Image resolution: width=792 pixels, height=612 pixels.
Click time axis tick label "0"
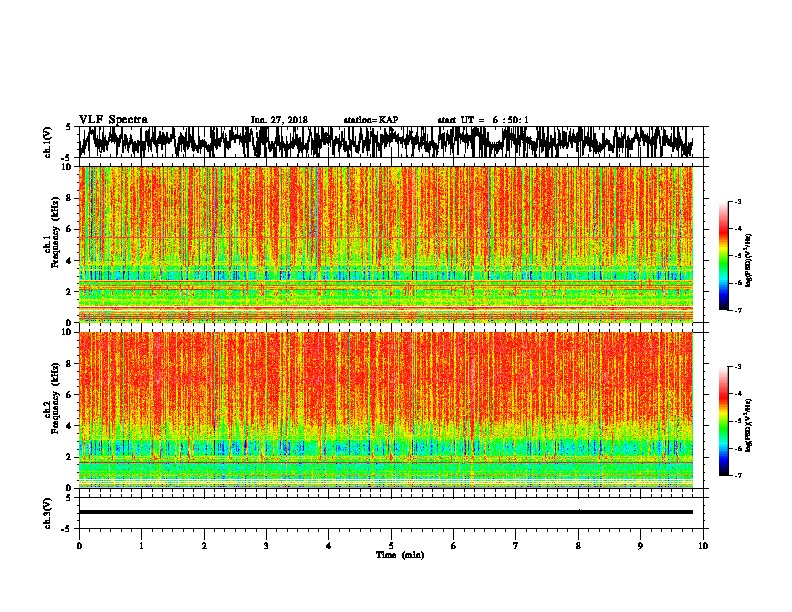coord(79,546)
